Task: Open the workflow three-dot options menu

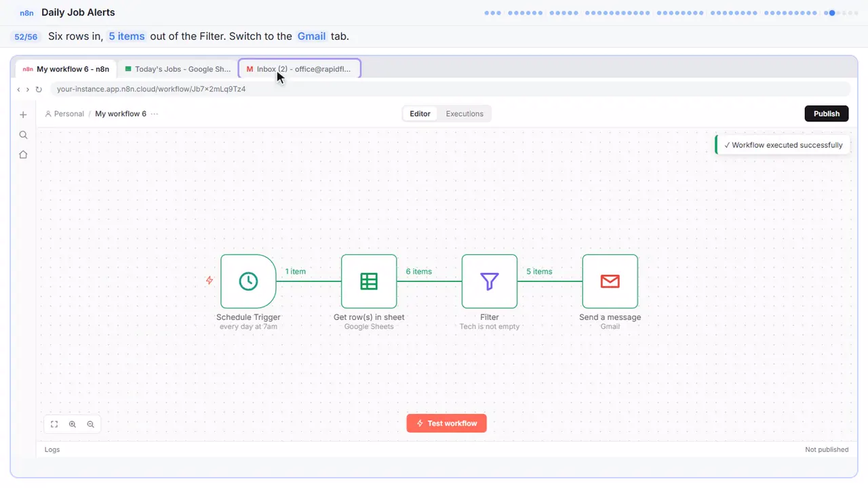Action: click(x=155, y=114)
